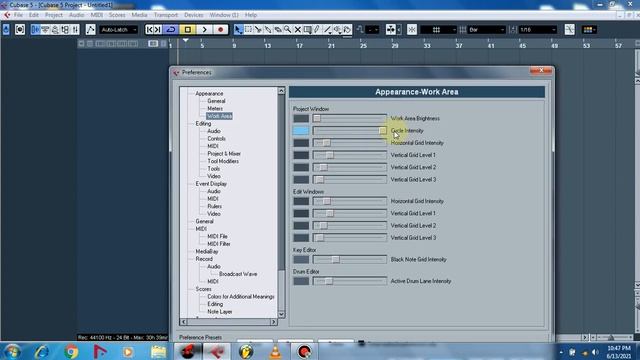Viewport: 640px width, 360px height.
Task: Open the MIDI menu
Action: click(96, 15)
